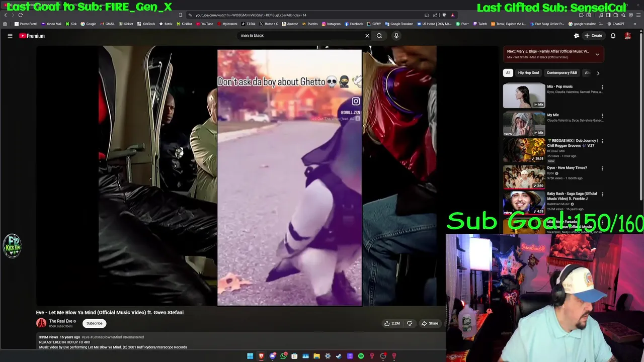Open YouTube notifications bell

[613, 36]
